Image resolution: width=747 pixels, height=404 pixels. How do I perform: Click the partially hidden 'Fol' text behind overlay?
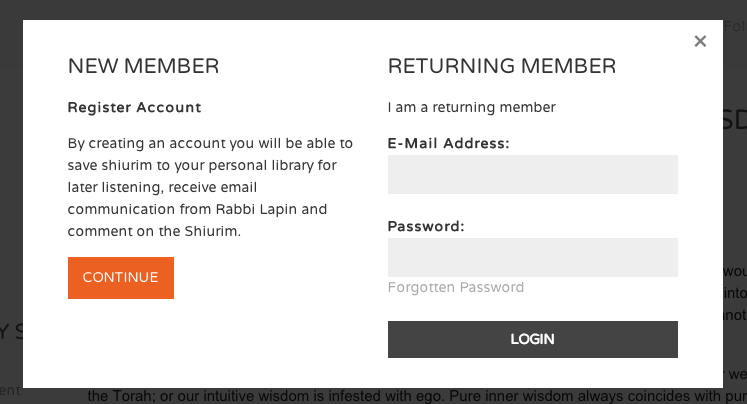point(735,26)
